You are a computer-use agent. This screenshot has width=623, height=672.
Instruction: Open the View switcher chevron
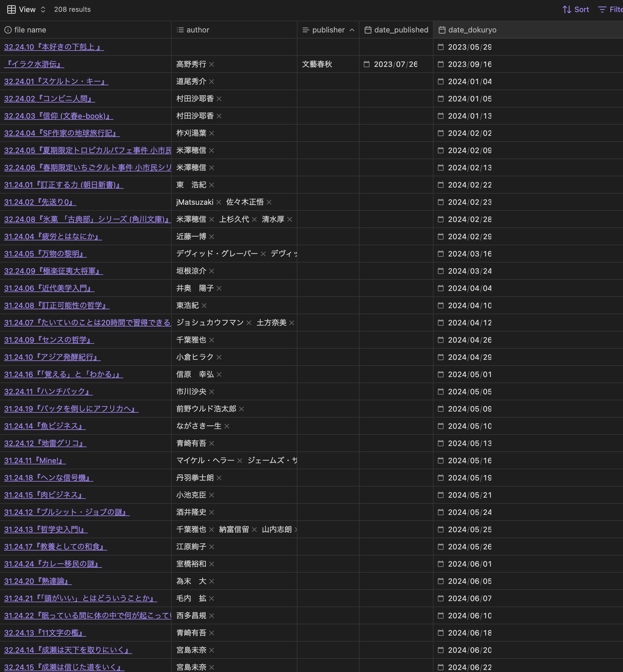43,9
